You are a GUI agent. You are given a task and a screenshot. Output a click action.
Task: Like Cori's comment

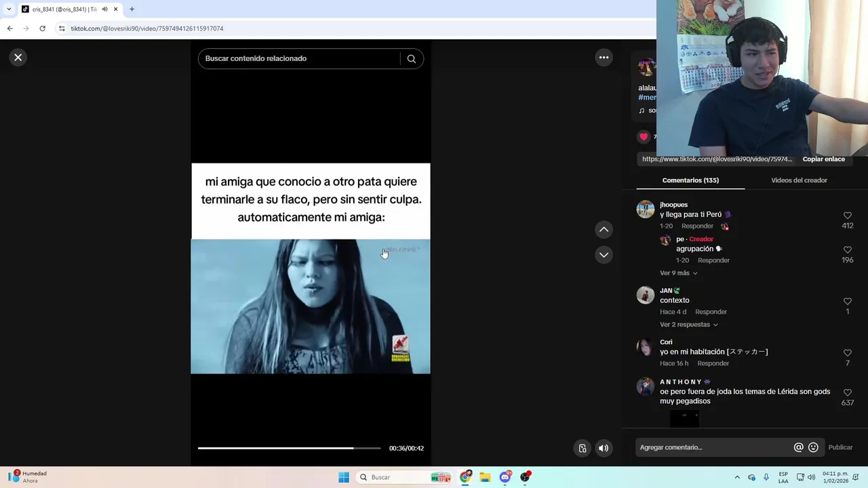click(847, 353)
